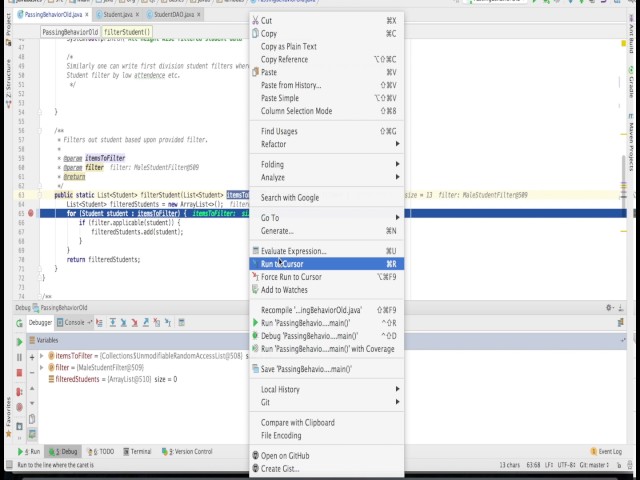This screenshot has height=480, width=640.
Task: Choose Copy Reference menu entry
Action: click(327, 60)
